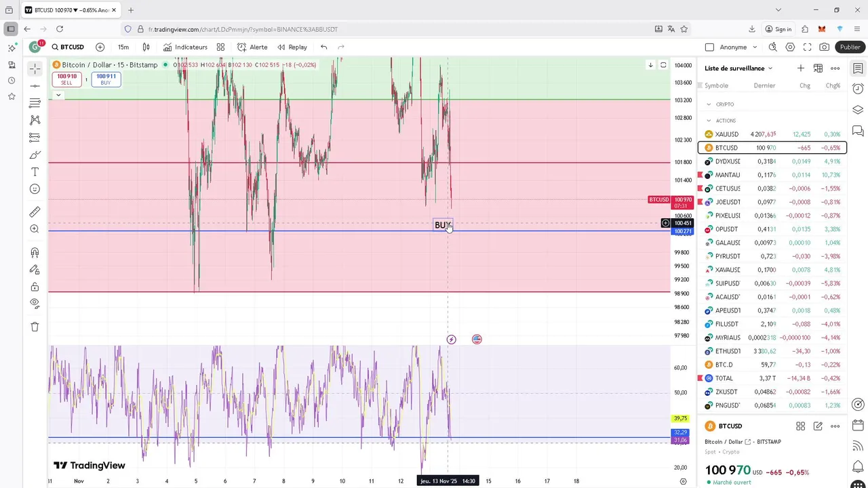Select ETHUSDT in the watchlist
The height and width of the screenshot is (488, 868).
point(772,351)
